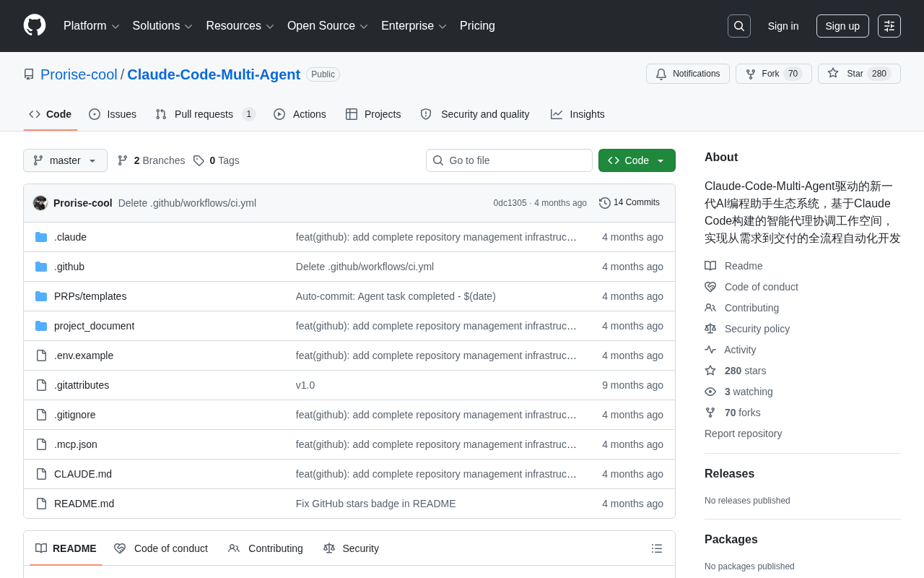Open the .claude folder
This screenshot has width=924, height=578.
(70, 237)
